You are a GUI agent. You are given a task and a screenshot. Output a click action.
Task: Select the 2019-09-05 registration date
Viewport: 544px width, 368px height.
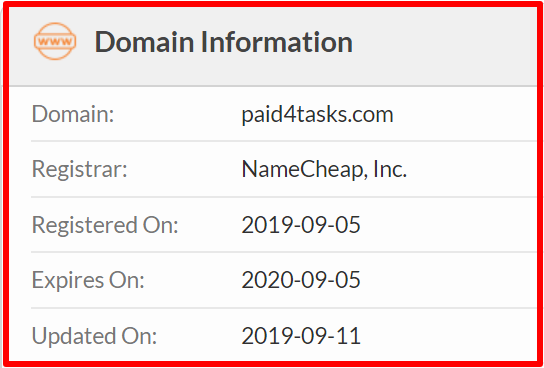coord(301,225)
